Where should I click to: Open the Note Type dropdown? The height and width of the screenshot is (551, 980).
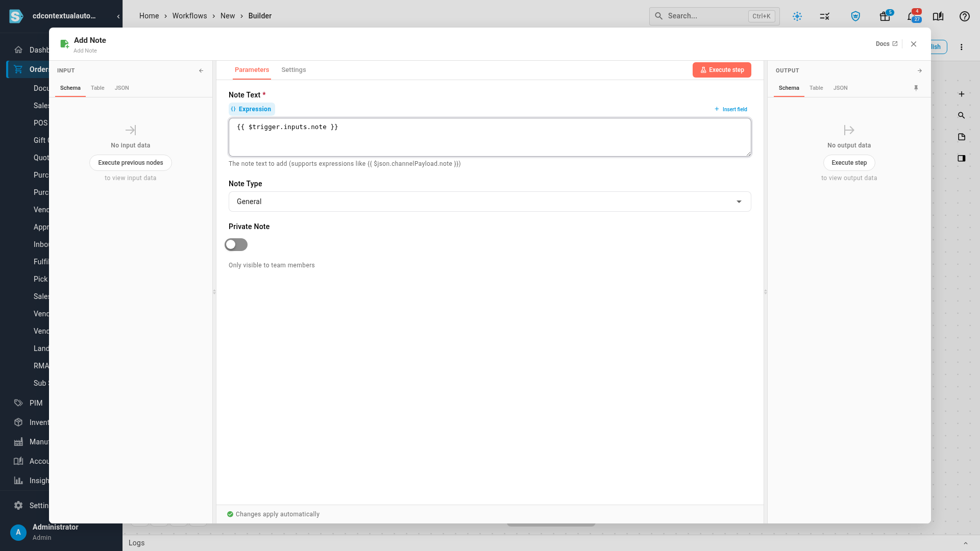489,202
